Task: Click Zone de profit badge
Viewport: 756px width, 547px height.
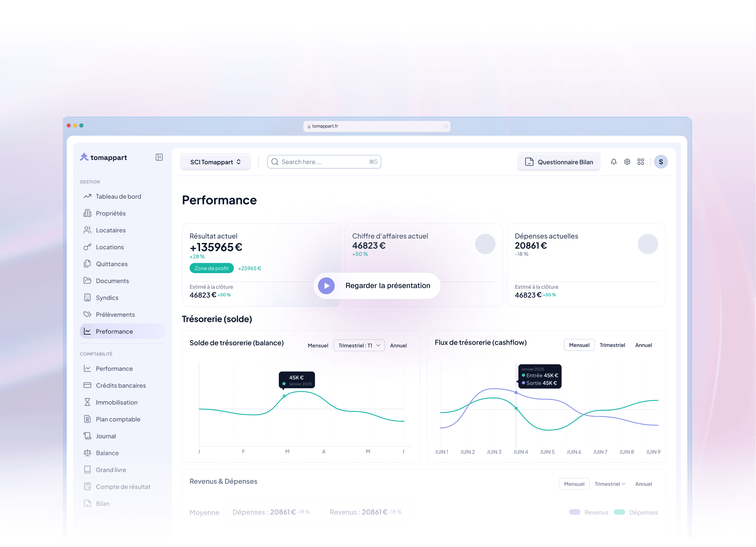Action: (211, 268)
